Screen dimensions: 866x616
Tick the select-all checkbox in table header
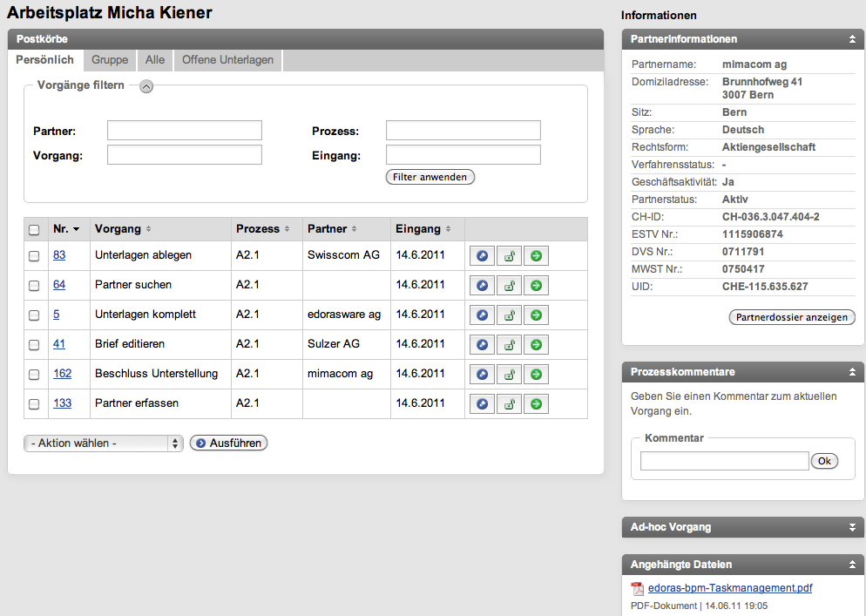34,230
